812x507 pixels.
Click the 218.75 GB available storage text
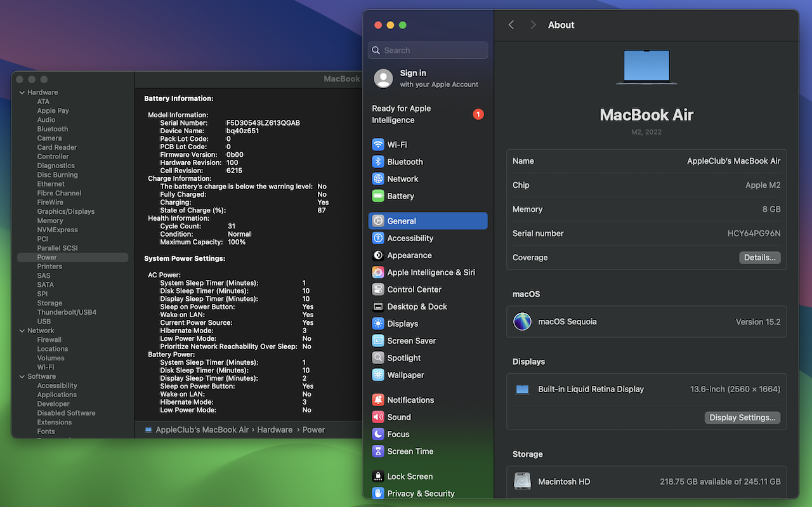(x=720, y=482)
